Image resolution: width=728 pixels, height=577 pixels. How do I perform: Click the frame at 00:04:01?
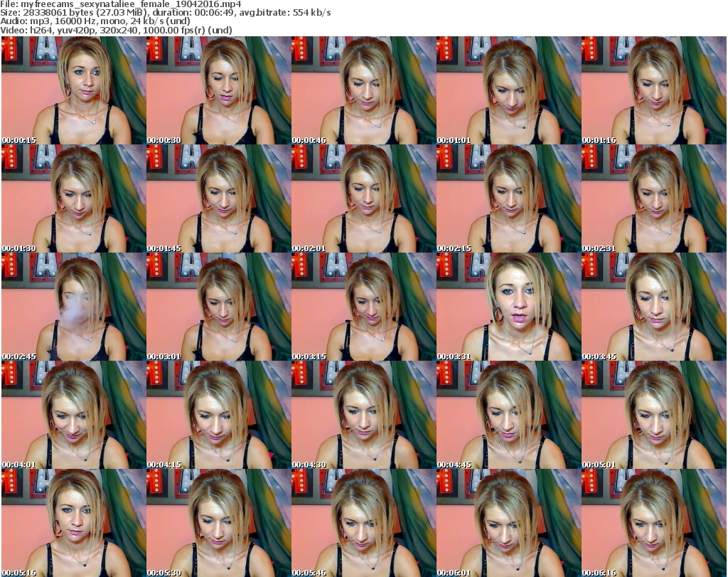coord(73,415)
